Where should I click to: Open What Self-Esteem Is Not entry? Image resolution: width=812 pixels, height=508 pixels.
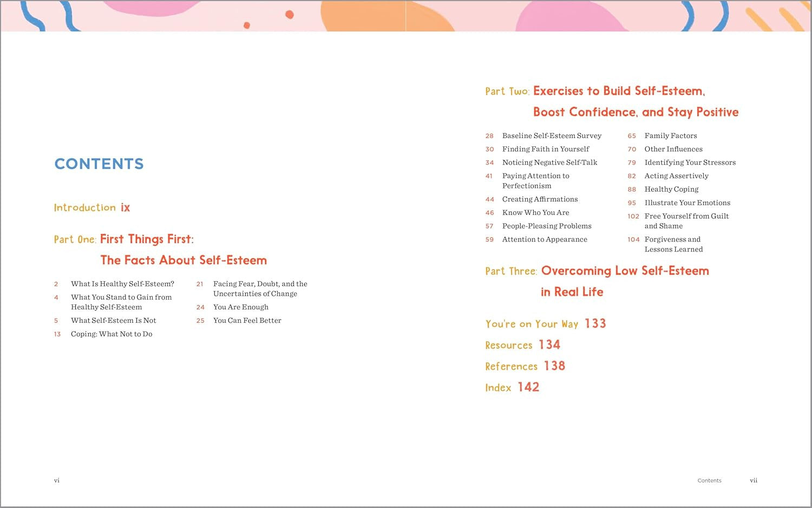click(113, 321)
